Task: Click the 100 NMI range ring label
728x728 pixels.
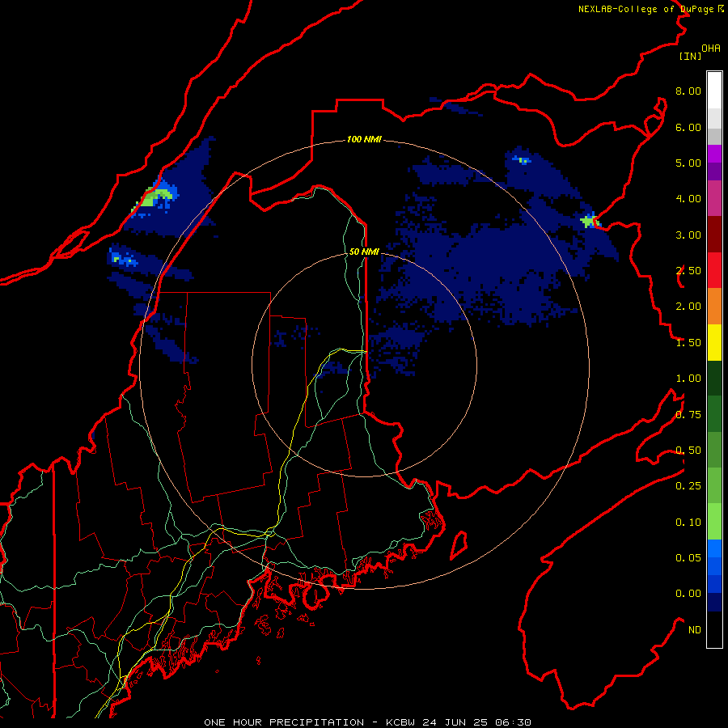Action: coord(364,139)
